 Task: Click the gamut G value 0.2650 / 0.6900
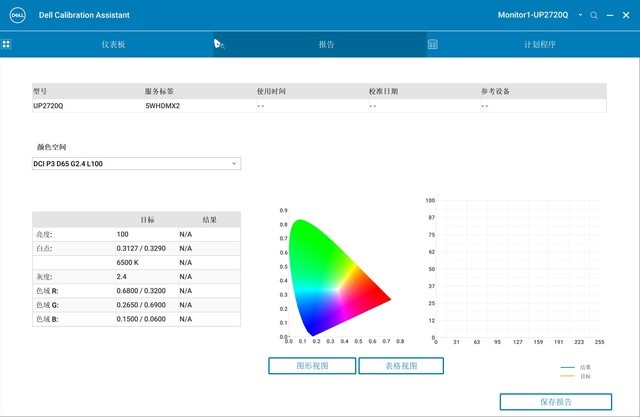[x=141, y=305]
